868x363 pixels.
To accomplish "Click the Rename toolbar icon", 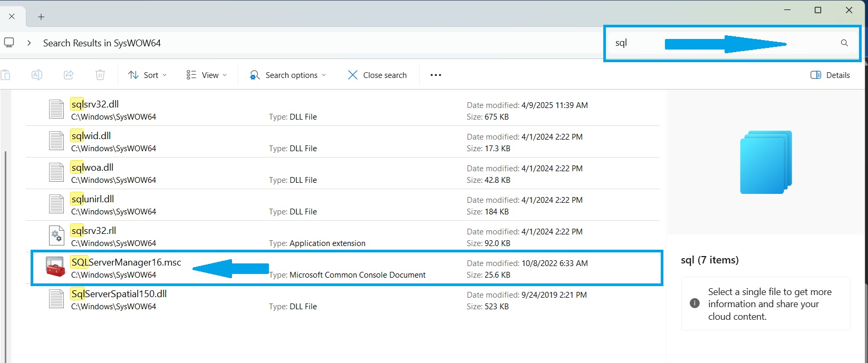I will tap(37, 75).
